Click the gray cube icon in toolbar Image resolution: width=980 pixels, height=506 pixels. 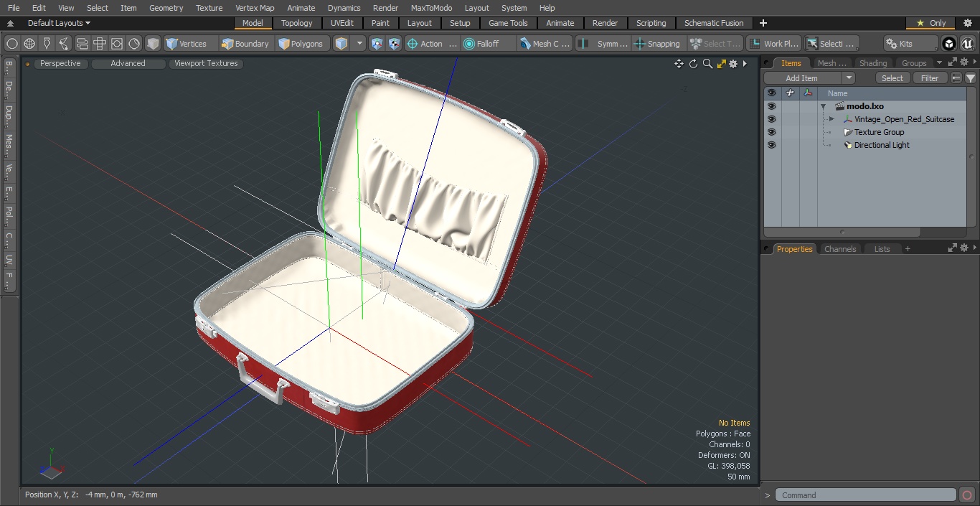(152, 44)
